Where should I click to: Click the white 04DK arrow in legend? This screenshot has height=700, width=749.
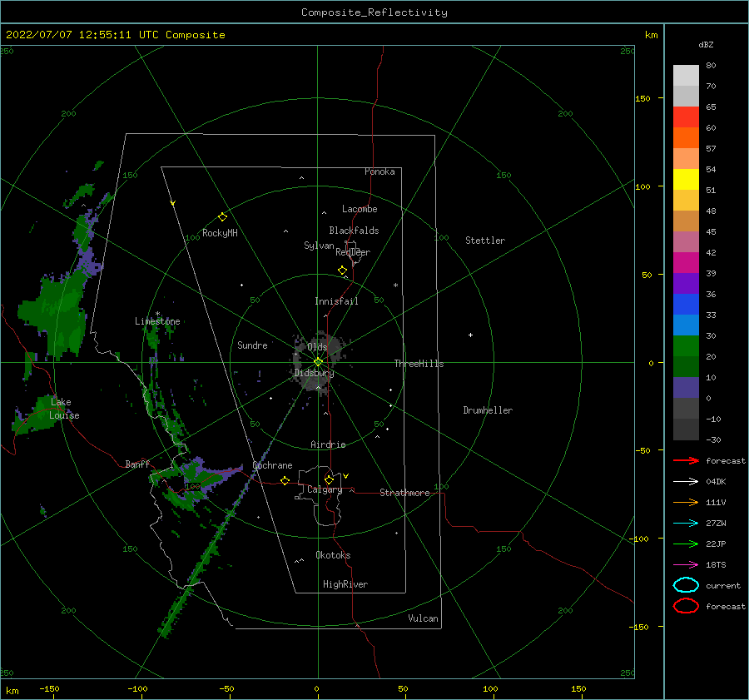686,482
